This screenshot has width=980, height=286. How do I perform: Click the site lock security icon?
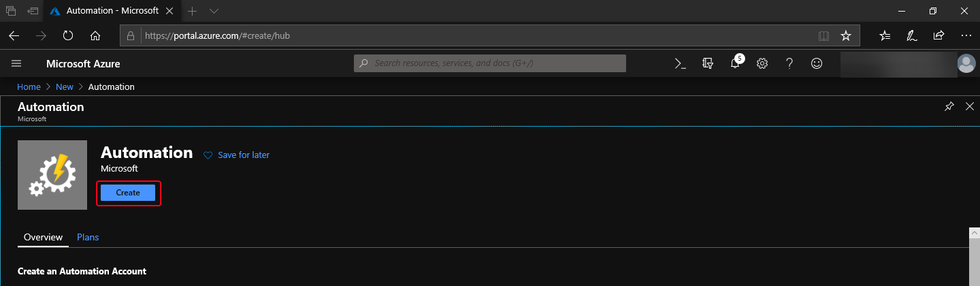click(132, 35)
